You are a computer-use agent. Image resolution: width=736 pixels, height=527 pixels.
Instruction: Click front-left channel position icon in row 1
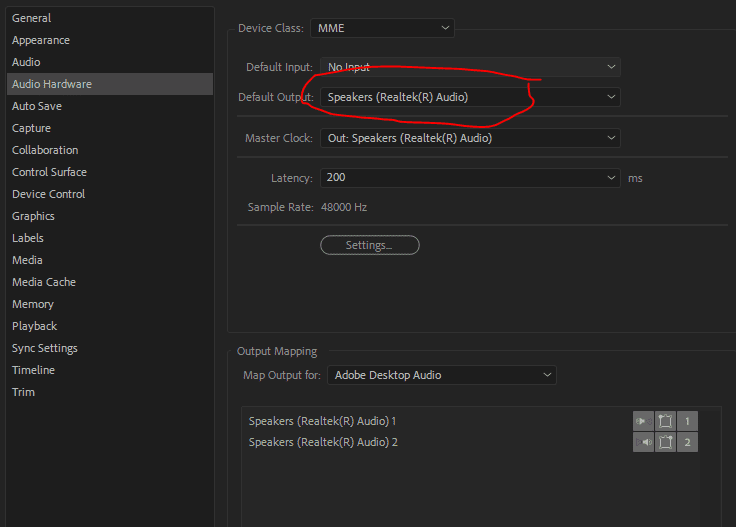665,421
